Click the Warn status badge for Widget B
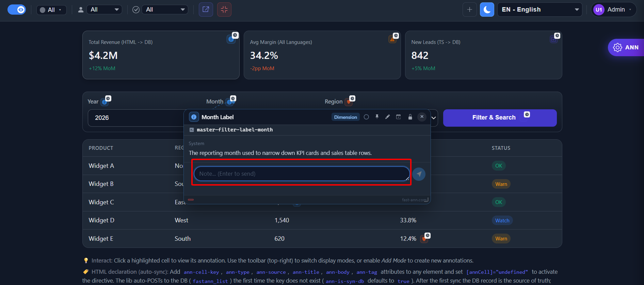 (x=501, y=184)
